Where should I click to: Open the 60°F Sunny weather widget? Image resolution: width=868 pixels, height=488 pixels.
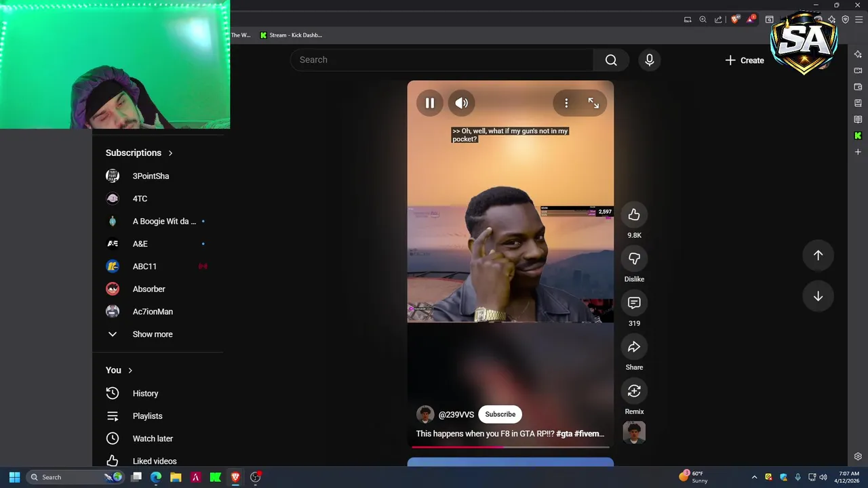pos(693,477)
